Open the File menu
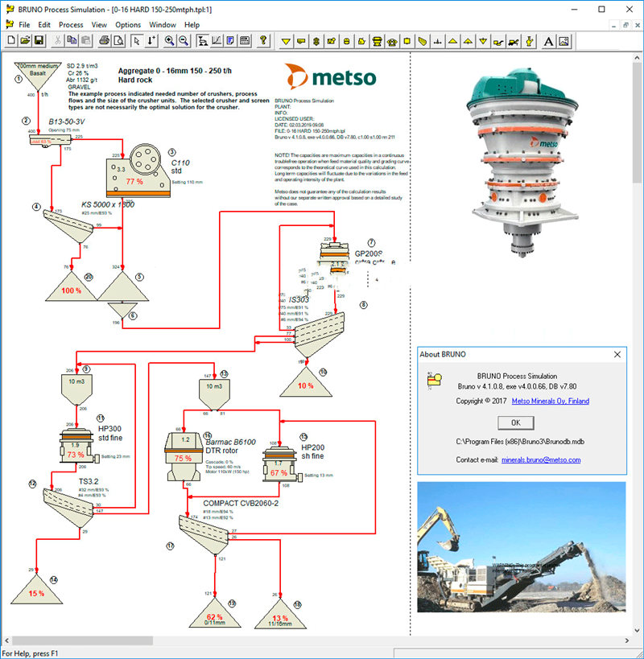This screenshot has width=644, height=659. tap(24, 25)
